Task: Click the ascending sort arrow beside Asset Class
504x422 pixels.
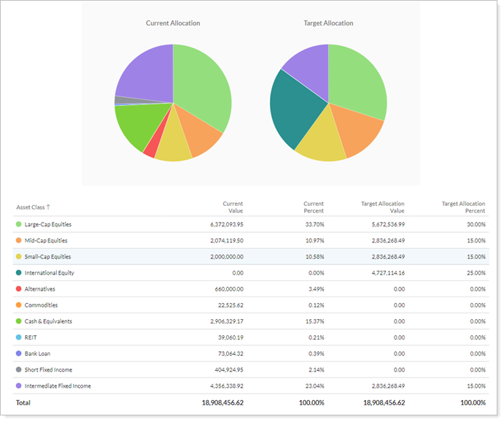Action: click(x=49, y=207)
